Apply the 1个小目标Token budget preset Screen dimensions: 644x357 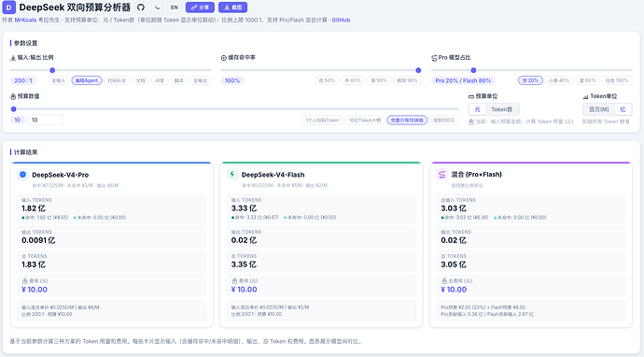pyautogui.click(x=322, y=121)
